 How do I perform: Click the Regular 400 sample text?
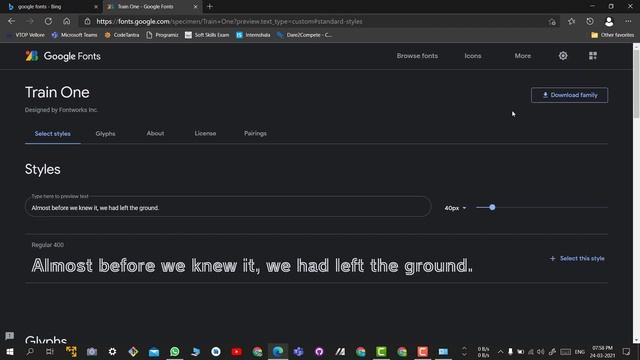(x=252, y=266)
